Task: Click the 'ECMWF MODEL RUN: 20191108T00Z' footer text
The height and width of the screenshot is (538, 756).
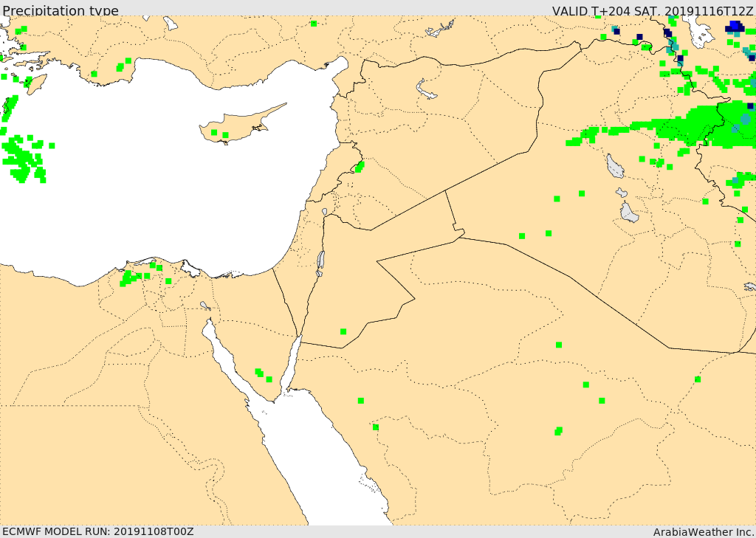Action: [98, 532]
